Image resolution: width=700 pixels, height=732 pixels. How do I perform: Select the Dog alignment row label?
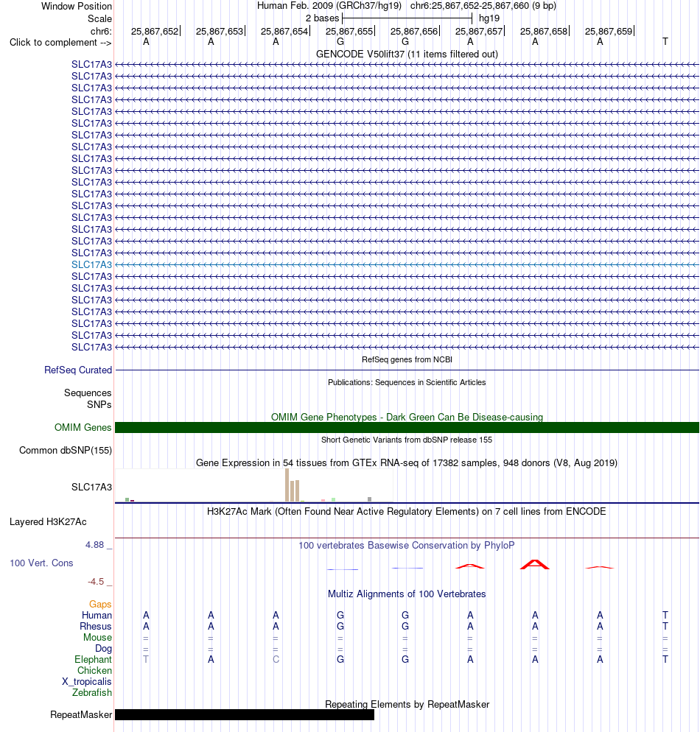pyautogui.click(x=103, y=649)
